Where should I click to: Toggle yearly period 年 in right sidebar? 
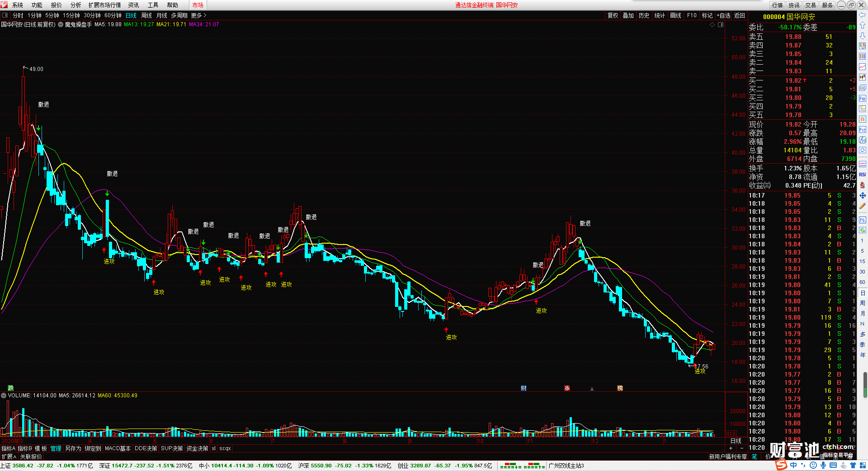click(x=862, y=355)
